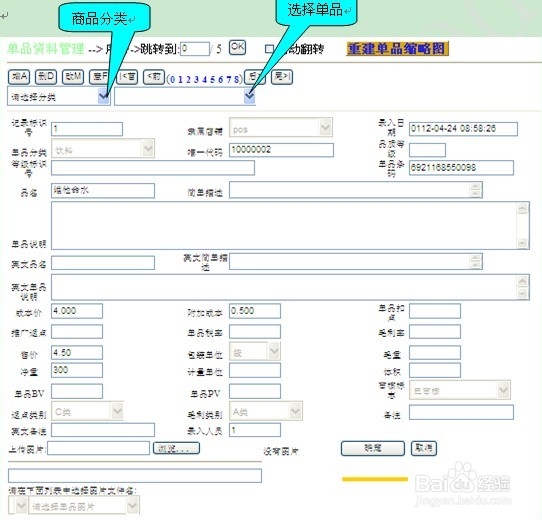This screenshot has height=520, width=542.
Task: Click the 增A add record button
Action: click(x=19, y=77)
